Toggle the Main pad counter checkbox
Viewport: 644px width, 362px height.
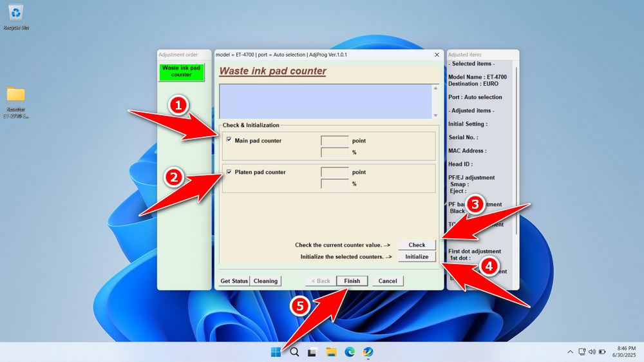point(229,140)
